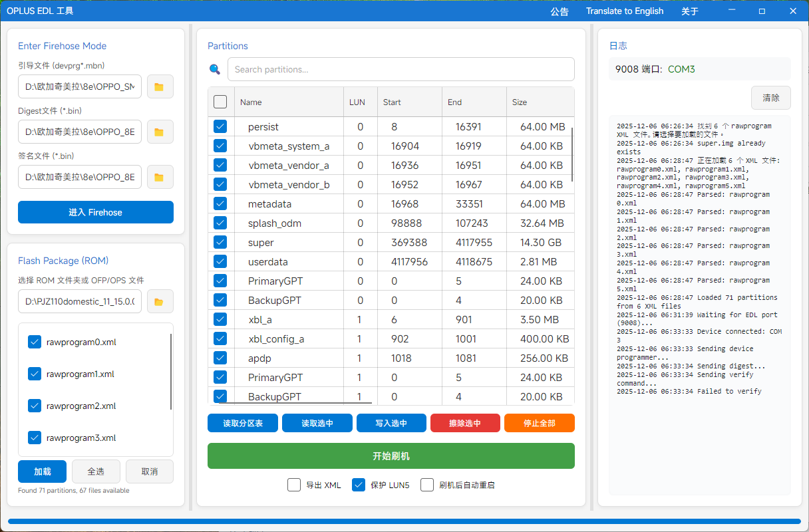Click Translate to English in title bar

click(625, 11)
